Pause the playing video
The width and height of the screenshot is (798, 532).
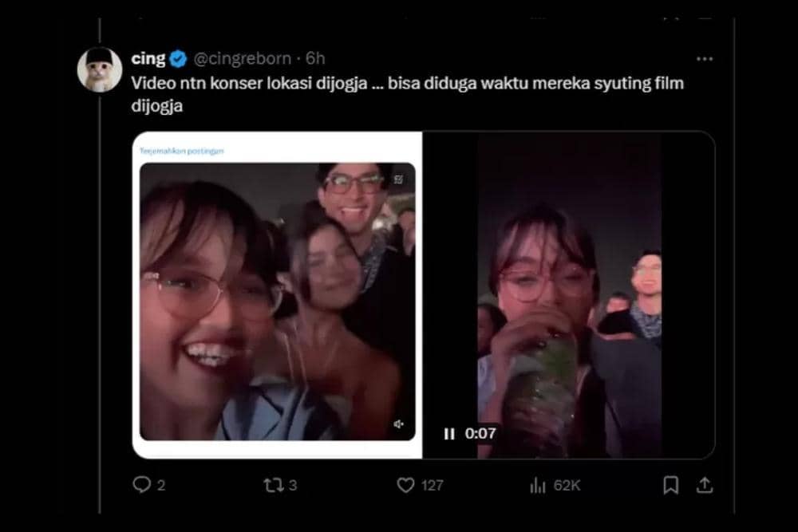(449, 434)
